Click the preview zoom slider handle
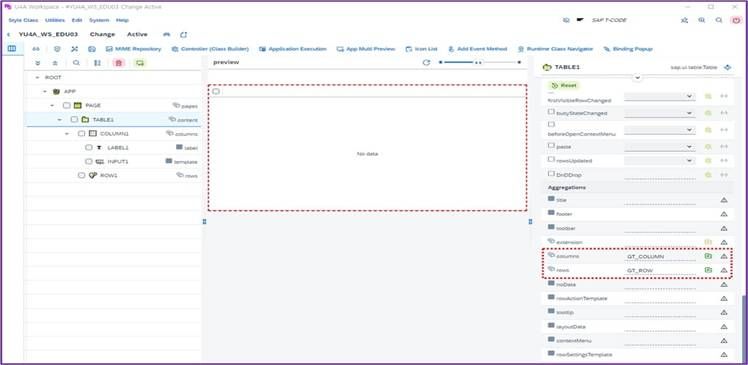This screenshot has height=365, width=748. tap(478, 63)
